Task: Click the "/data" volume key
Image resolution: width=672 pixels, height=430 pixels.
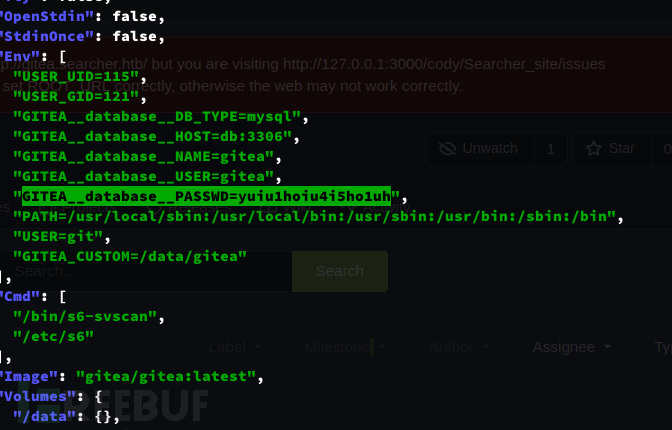Action: pyautogui.click(x=44, y=417)
